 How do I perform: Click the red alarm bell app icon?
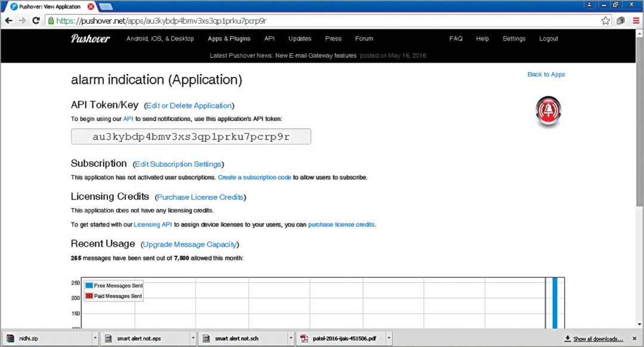548,111
